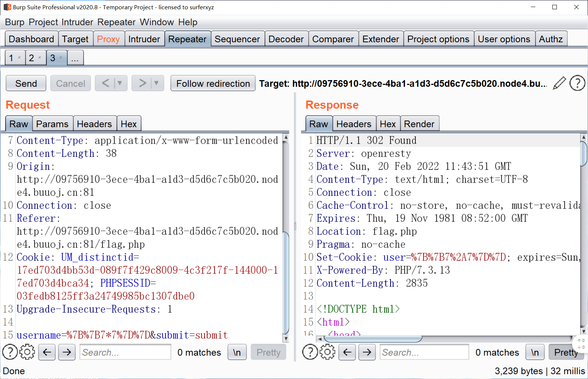Show response Render view
The image size is (588, 379).
coord(419,124)
